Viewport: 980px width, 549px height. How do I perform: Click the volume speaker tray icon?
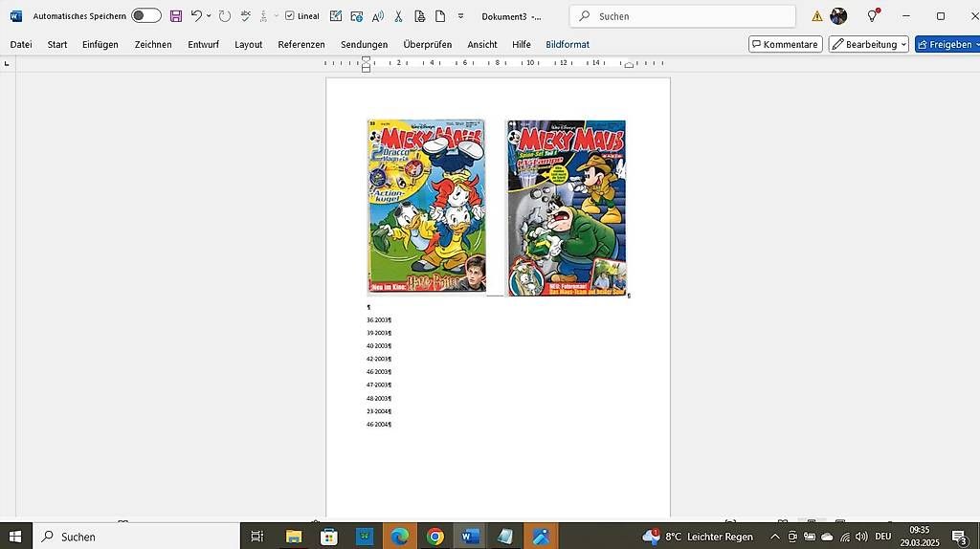[x=862, y=537]
